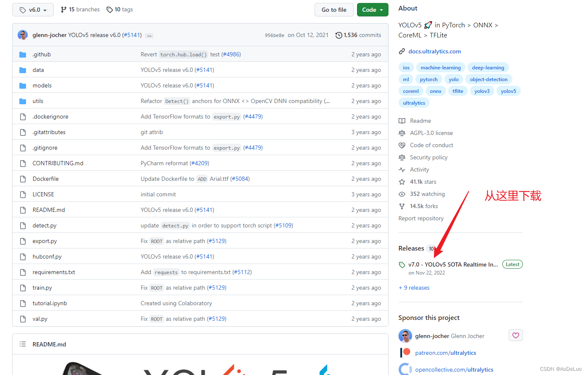This screenshot has width=588, height=375.
Task: Click file icon beside .gitattributes
Action: click(23, 132)
